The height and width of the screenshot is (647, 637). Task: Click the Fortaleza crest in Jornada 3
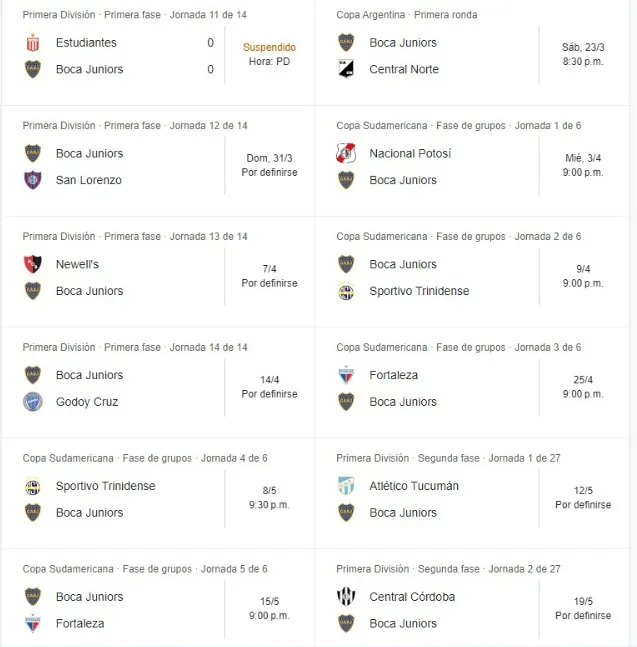[346, 375]
